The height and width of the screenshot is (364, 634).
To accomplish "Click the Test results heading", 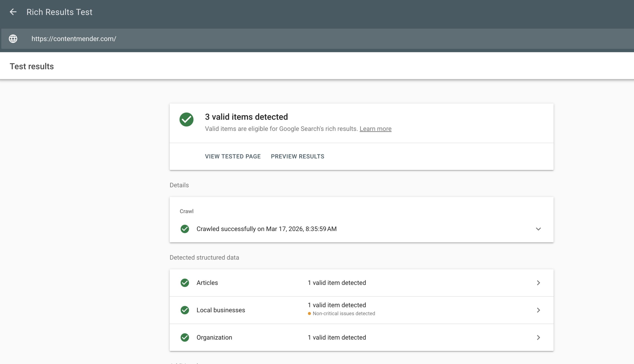I will pyautogui.click(x=32, y=66).
